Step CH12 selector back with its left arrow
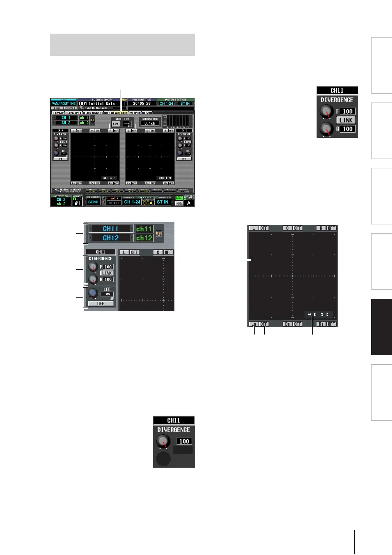Screen dimensions: 392x555 click(x=91, y=238)
